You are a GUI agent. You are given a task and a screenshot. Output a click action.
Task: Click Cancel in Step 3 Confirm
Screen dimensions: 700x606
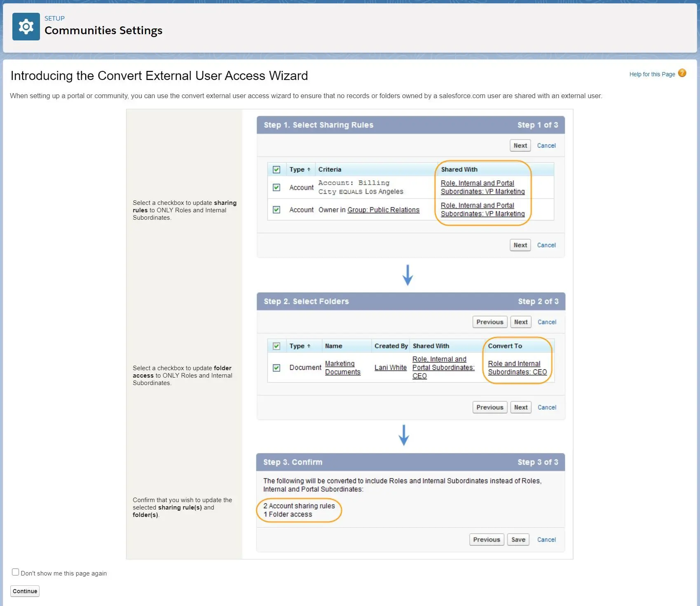coord(546,539)
